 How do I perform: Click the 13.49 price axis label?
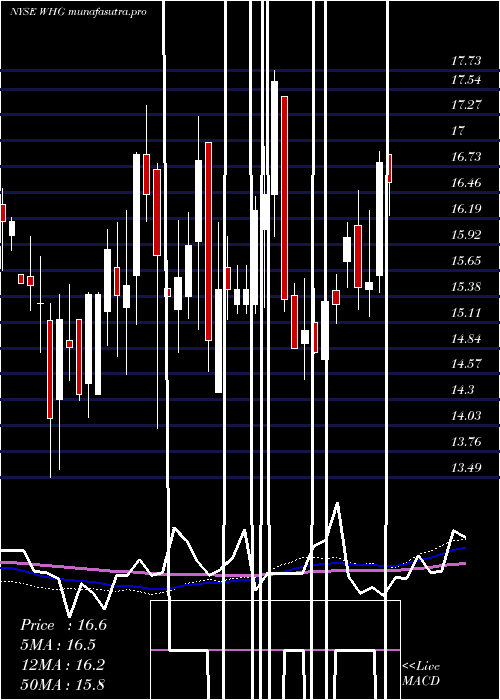[466, 467]
